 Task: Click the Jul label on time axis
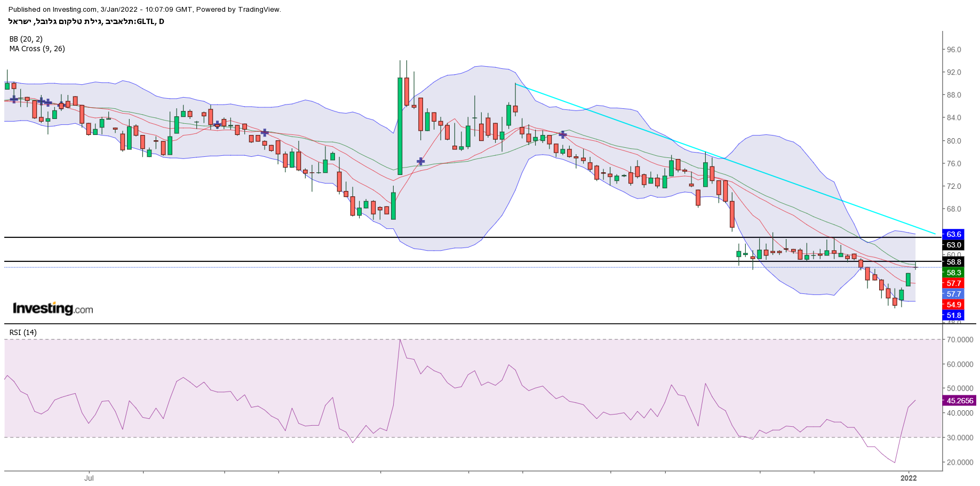tap(89, 478)
